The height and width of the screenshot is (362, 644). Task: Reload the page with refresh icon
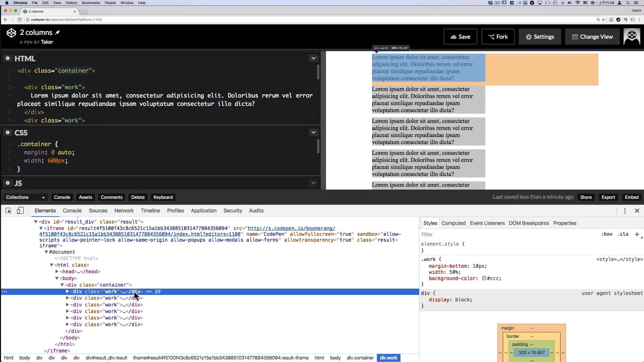click(x=20, y=19)
